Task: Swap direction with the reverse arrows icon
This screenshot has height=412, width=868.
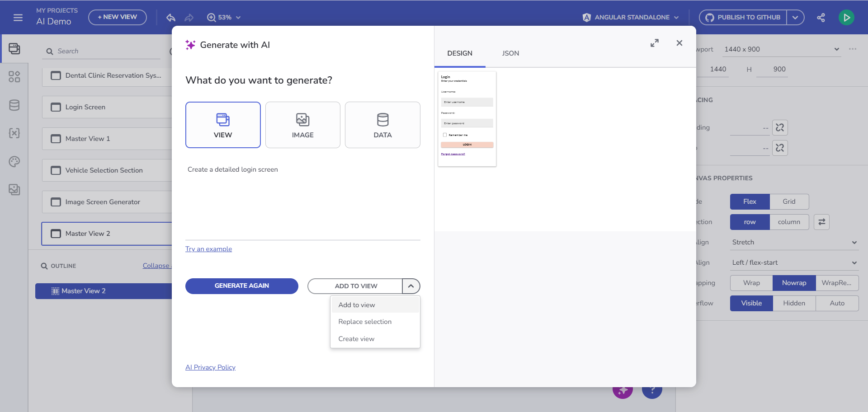Action: pos(821,222)
